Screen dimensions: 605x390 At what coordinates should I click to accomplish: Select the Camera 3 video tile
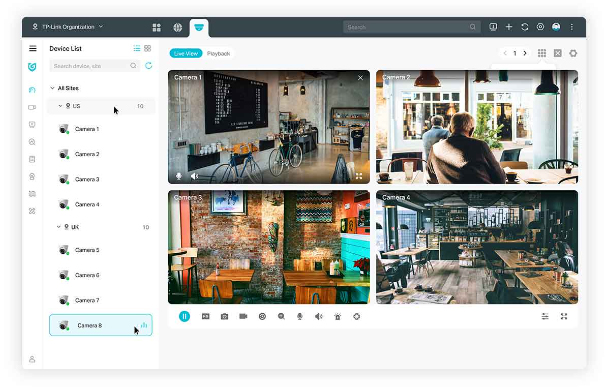[269, 247]
